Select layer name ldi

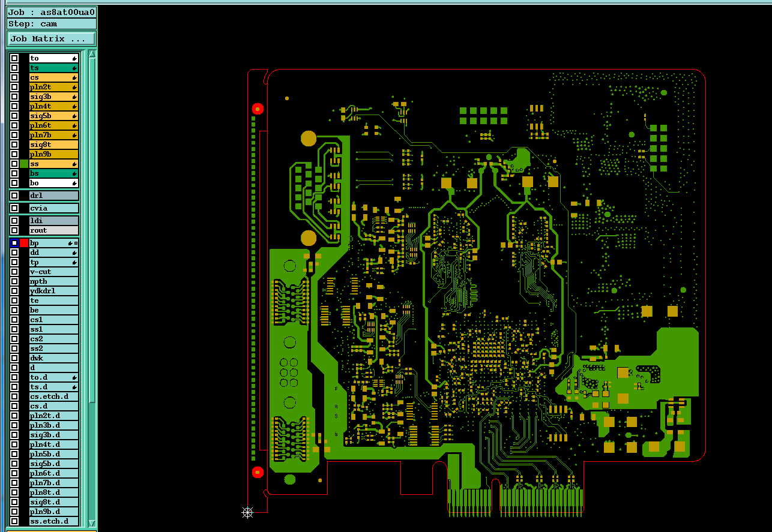(54, 221)
